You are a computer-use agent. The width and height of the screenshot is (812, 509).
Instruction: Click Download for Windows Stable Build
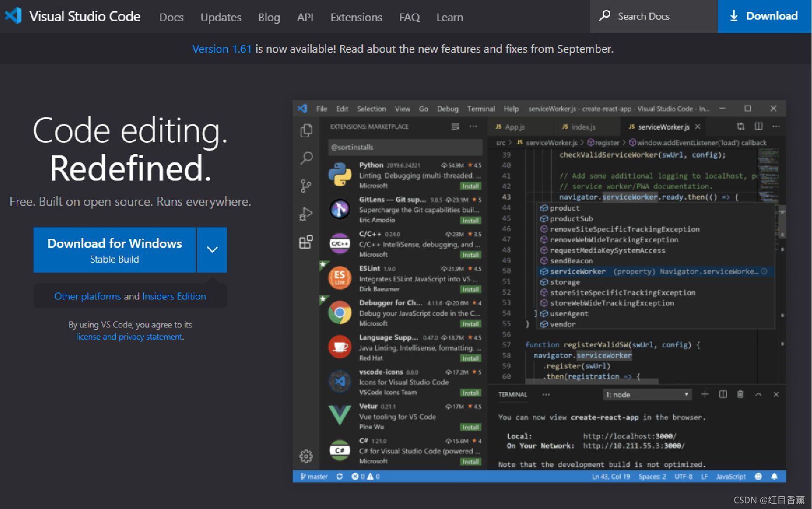click(115, 250)
